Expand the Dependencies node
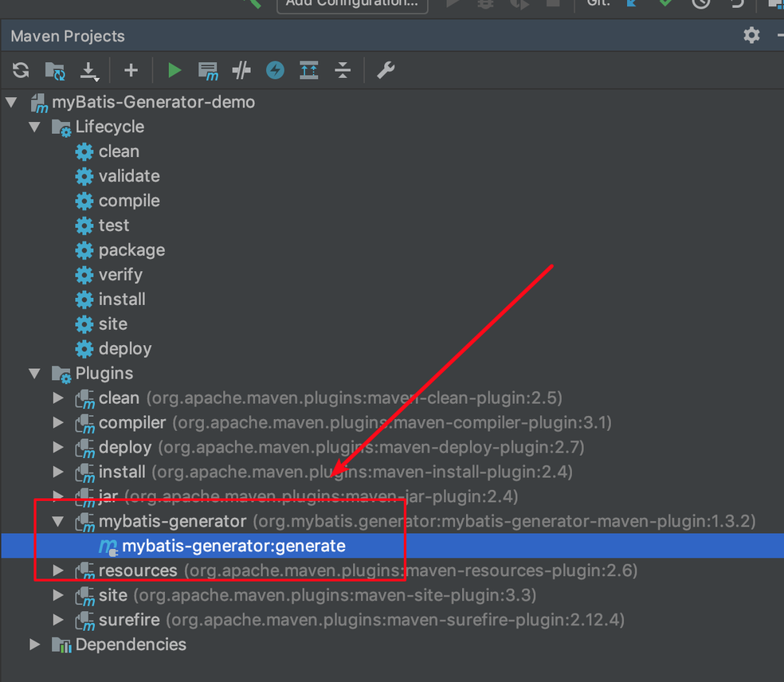The width and height of the screenshot is (784, 682). [x=34, y=645]
